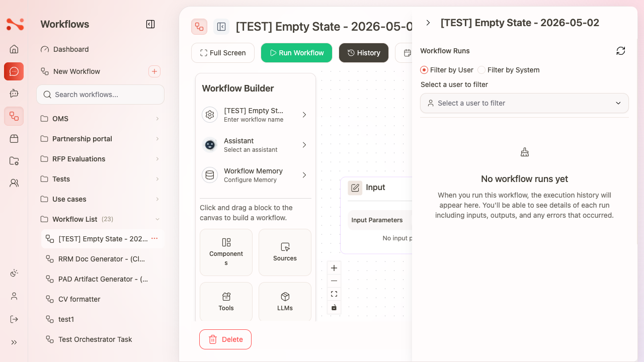Open the Workflow Memory configuration row
The image size is (644, 362).
(256, 175)
